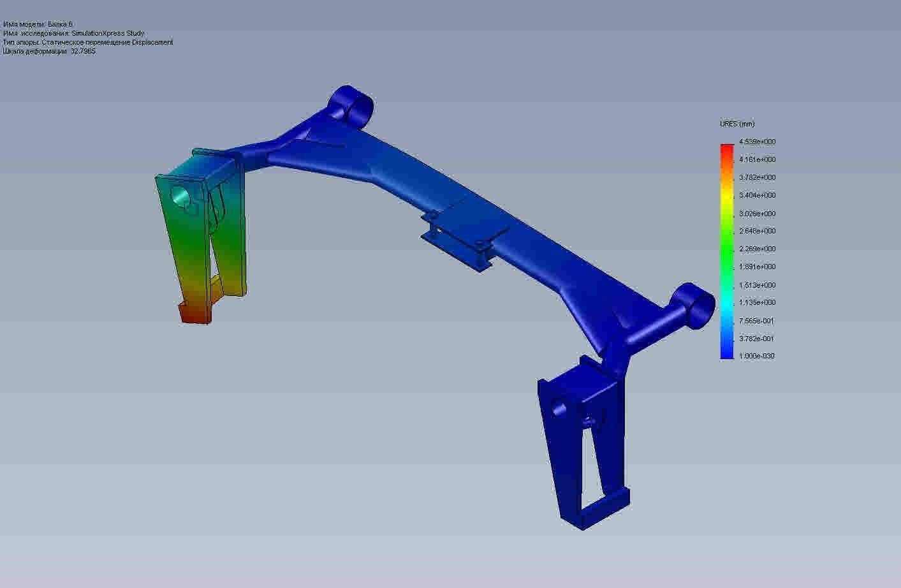
Task: Click legend value 3.026e+000
Action: coord(758,214)
